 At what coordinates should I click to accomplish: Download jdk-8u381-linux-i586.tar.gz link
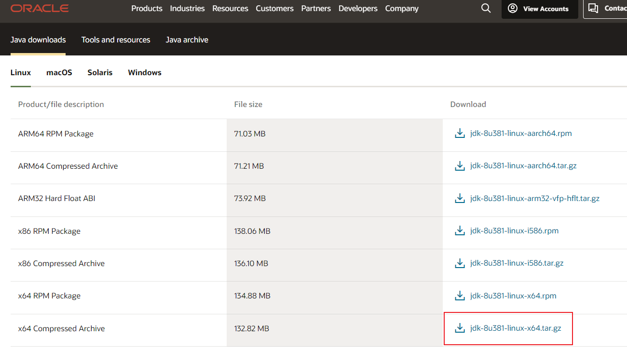click(517, 263)
